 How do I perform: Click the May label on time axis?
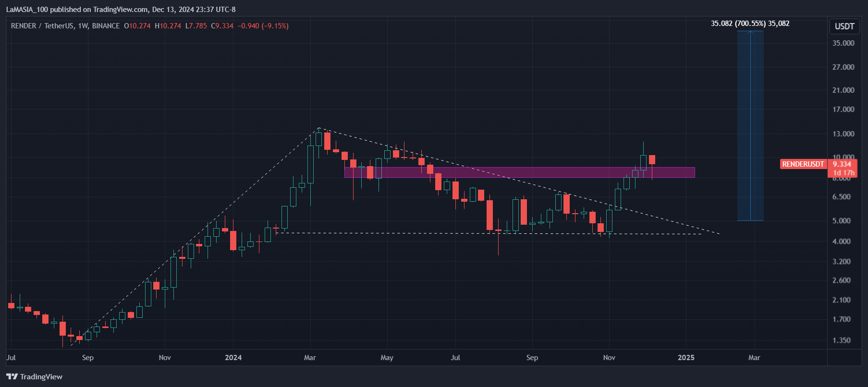[387, 358]
